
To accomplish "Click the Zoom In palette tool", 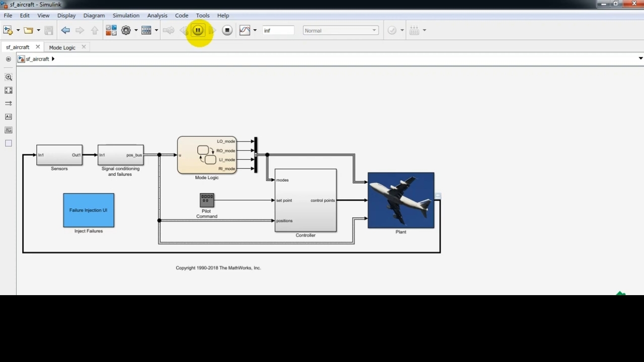I will coord(9,77).
